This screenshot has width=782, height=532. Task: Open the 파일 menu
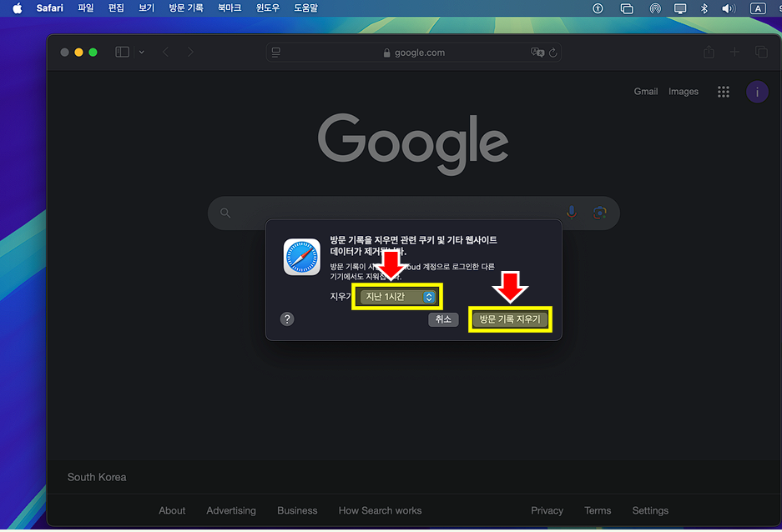[x=86, y=8]
